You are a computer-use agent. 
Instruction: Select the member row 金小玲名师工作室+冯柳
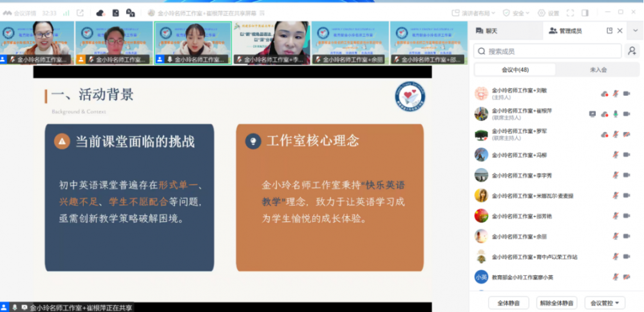(x=554, y=155)
